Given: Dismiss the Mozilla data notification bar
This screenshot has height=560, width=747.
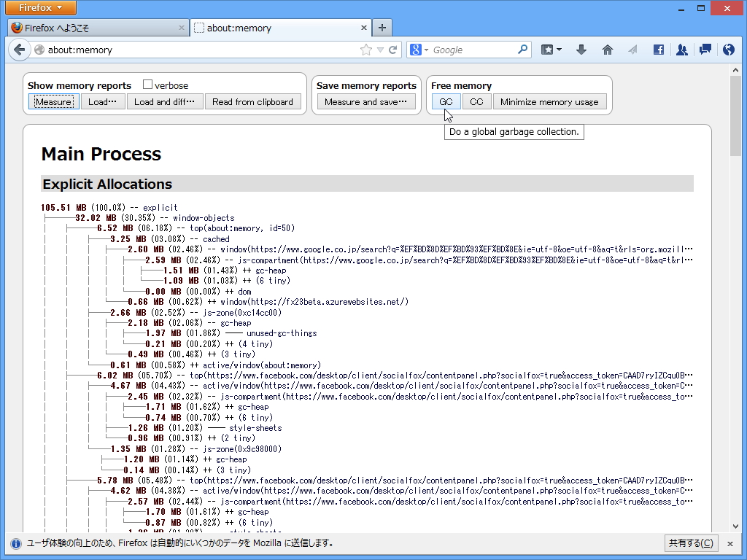Looking at the screenshot, I should (729, 543).
